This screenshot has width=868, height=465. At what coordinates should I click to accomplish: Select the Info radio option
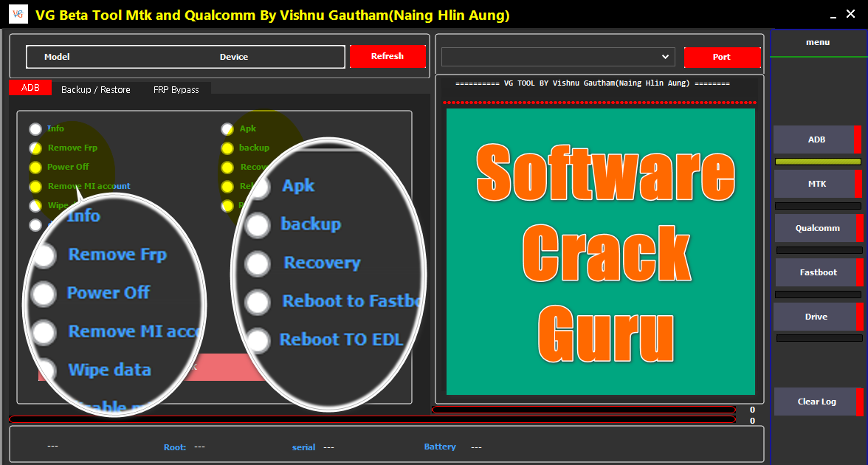[x=35, y=128]
